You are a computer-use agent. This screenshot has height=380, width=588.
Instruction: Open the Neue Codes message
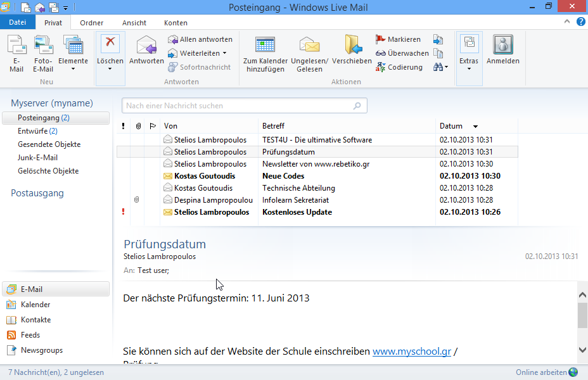(x=317, y=176)
